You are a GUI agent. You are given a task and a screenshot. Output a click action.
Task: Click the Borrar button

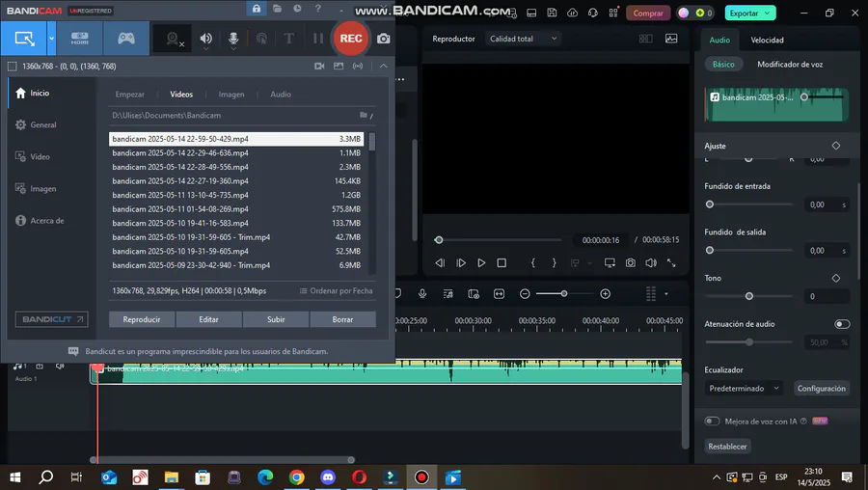click(342, 319)
